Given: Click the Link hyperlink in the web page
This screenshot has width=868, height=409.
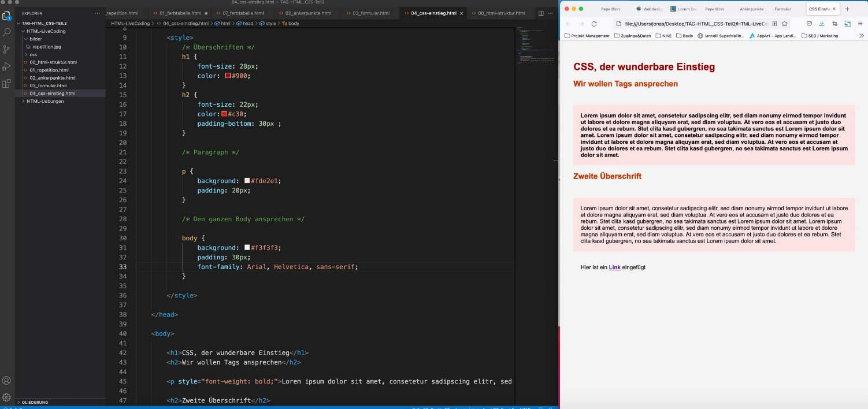Looking at the screenshot, I should [614, 267].
